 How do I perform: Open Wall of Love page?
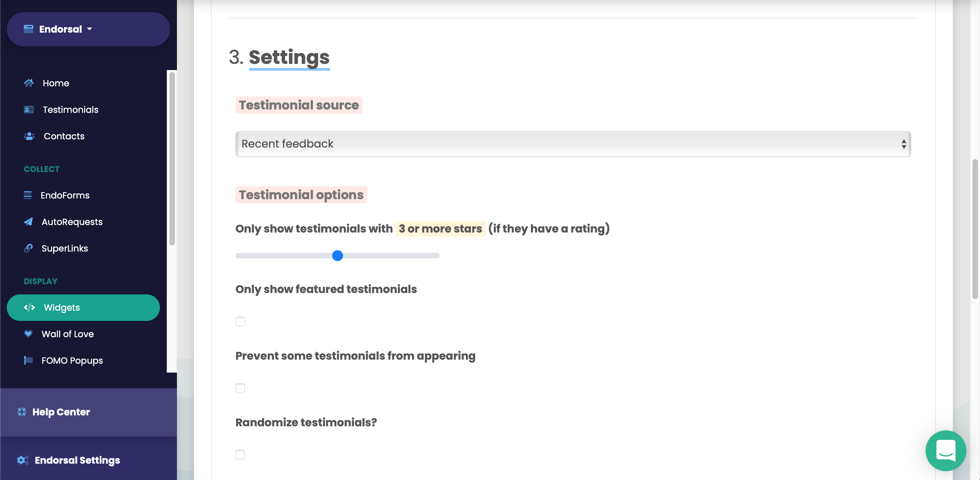coord(67,334)
